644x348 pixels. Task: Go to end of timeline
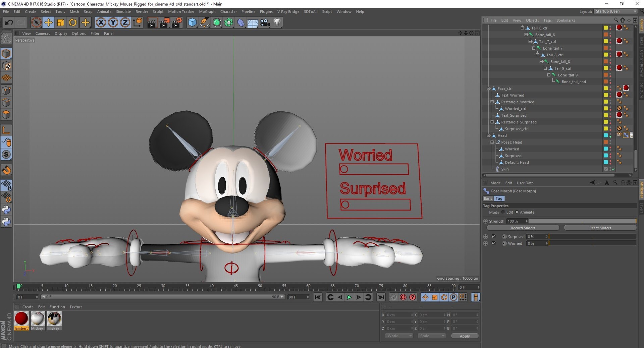[x=381, y=297]
